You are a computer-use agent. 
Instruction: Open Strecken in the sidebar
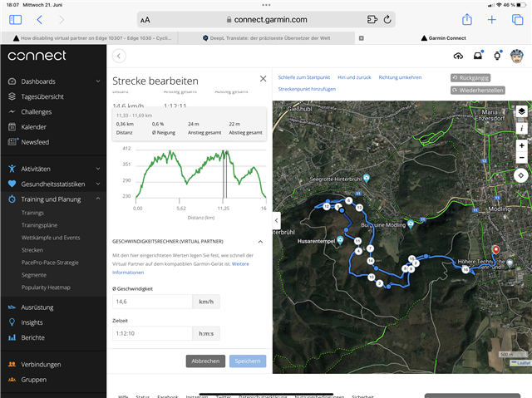pyautogui.click(x=32, y=249)
